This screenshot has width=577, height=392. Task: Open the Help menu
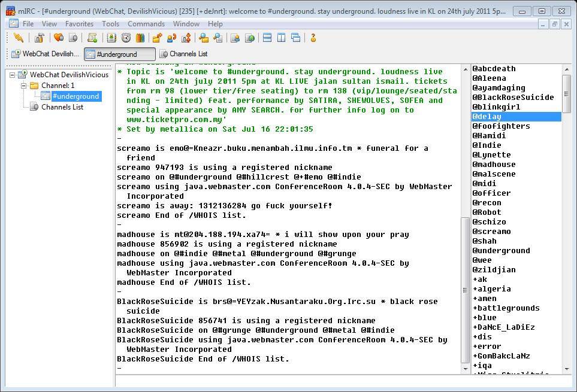[x=215, y=24]
